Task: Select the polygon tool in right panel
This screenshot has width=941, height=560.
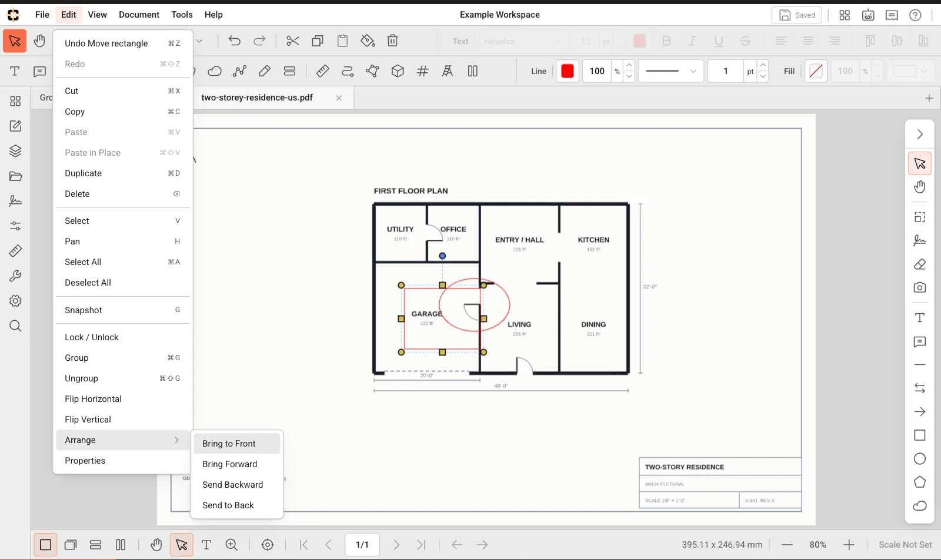Action: [920, 482]
